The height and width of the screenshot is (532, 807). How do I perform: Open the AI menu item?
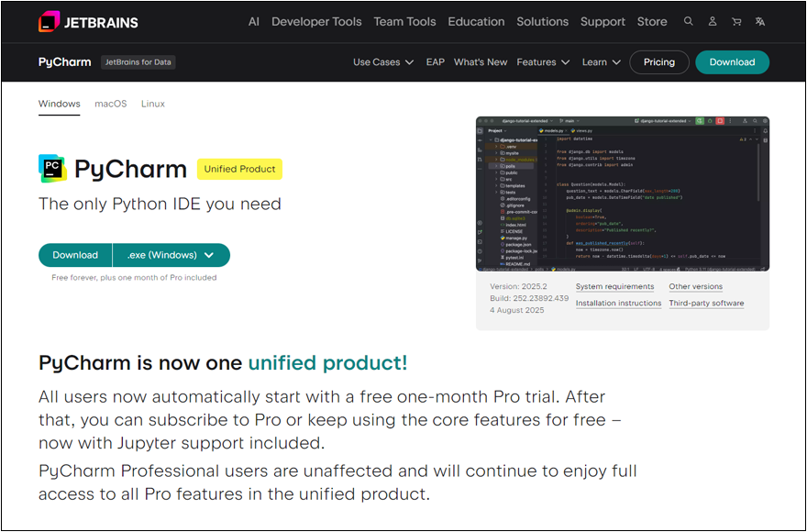pos(254,22)
